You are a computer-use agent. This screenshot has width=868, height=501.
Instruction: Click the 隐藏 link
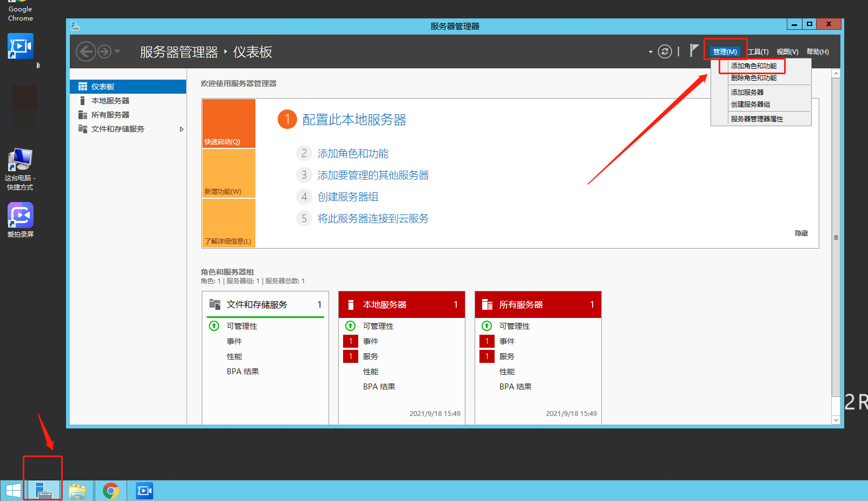[x=801, y=233]
